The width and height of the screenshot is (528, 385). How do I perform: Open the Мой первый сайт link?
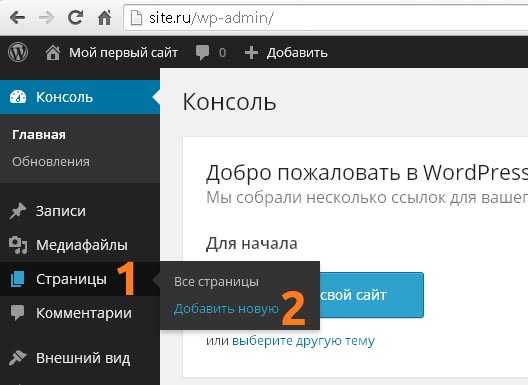tap(123, 53)
